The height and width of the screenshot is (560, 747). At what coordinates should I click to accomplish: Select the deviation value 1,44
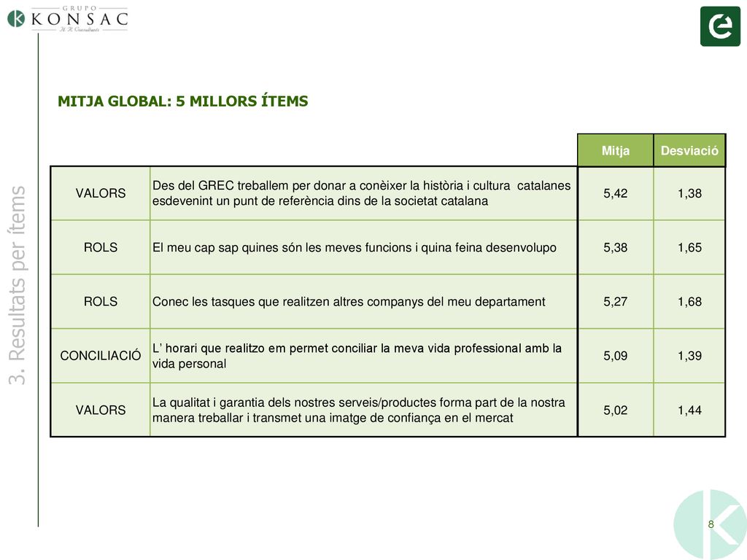click(x=689, y=410)
